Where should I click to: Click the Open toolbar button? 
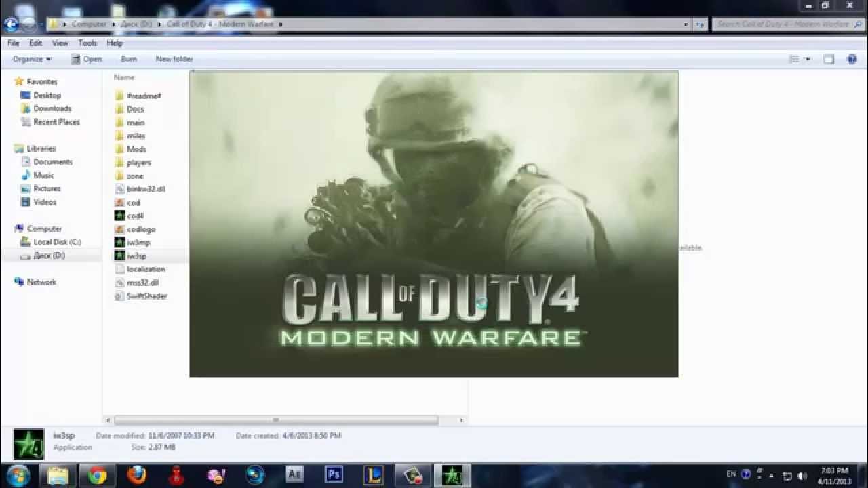(86, 59)
